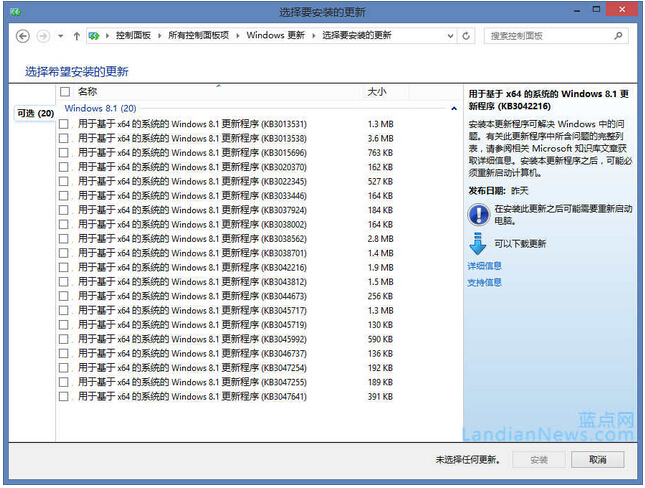This screenshot has width=645, height=488.
Task: Click the 控制面板 breadcrumb
Action: (133, 36)
